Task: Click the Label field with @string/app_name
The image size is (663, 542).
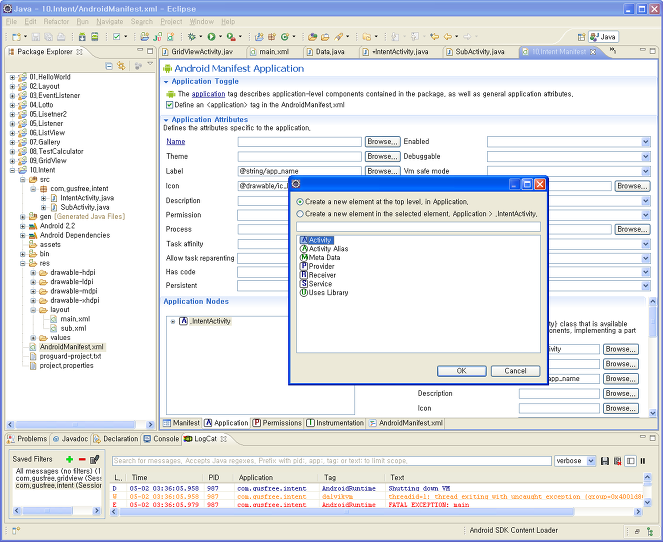Action: pyautogui.click(x=299, y=171)
